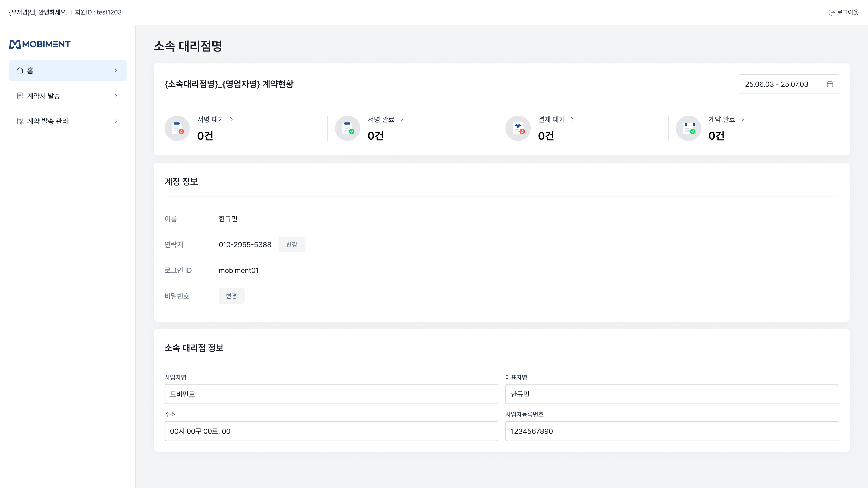
Task: Click the 소속 대리점명 page title
Action: click(x=188, y=46)
